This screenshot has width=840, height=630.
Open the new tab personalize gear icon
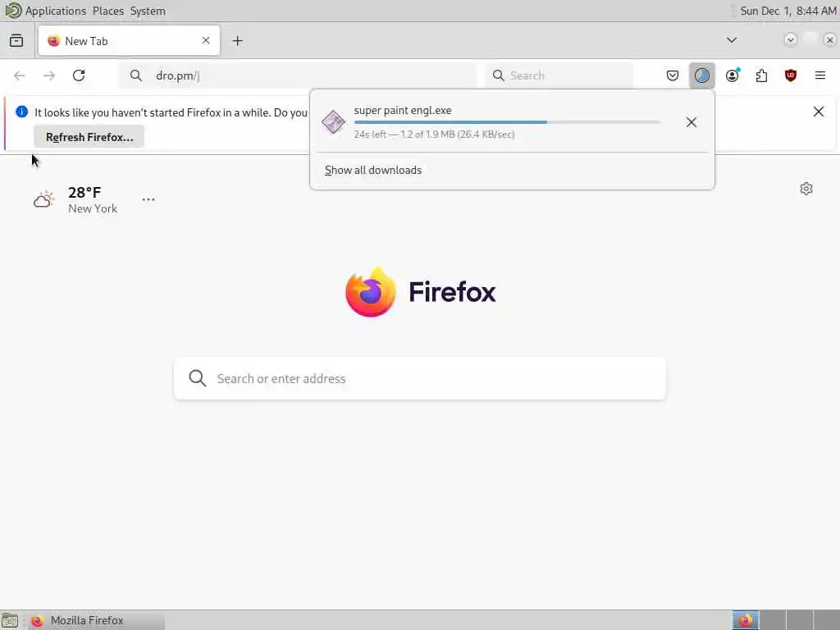point(806,189)
